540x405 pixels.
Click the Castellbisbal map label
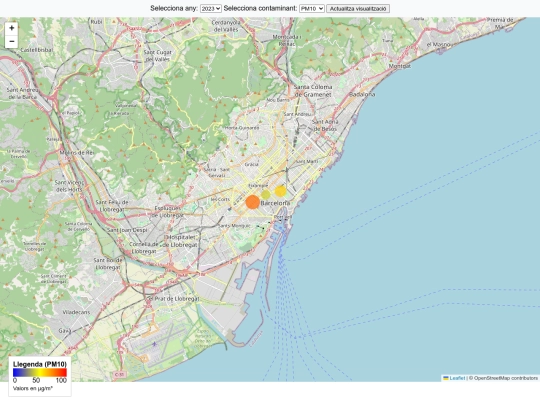[37, 50]
